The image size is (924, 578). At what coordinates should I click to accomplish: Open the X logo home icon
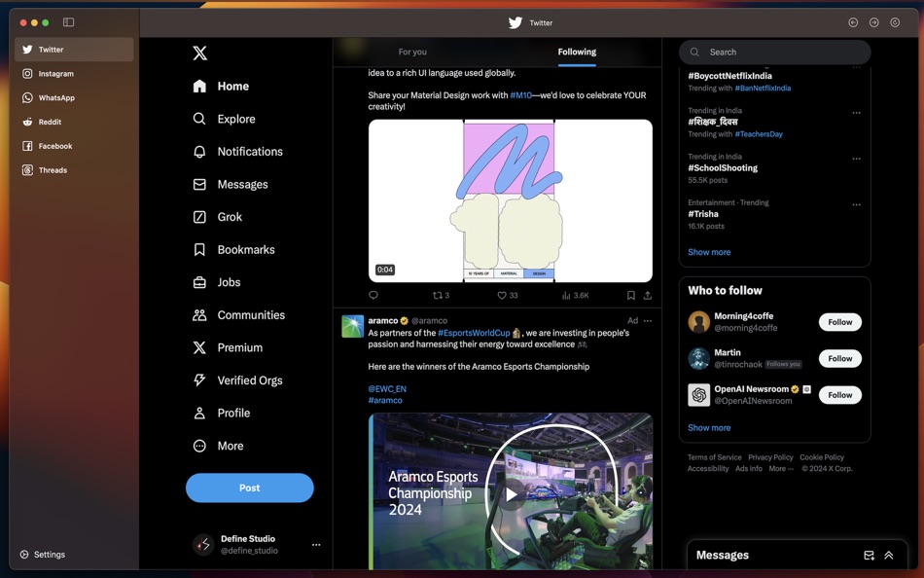coord(199,54)
